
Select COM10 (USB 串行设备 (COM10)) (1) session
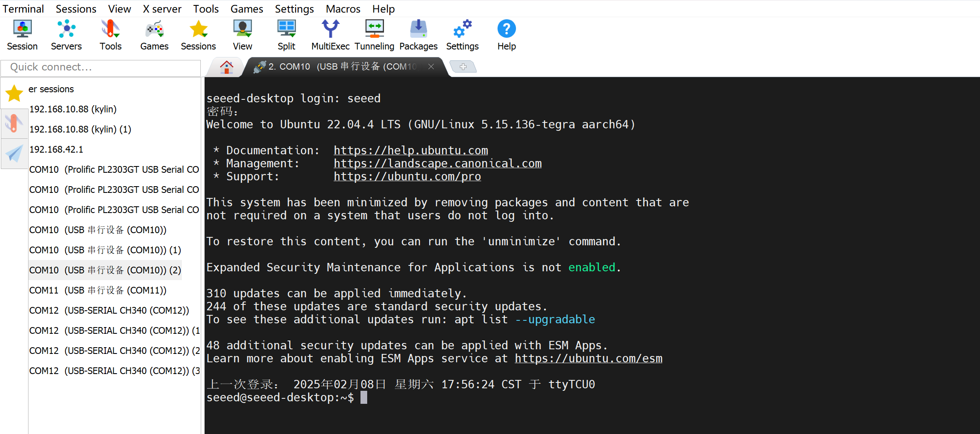click(x=105, y=250)
